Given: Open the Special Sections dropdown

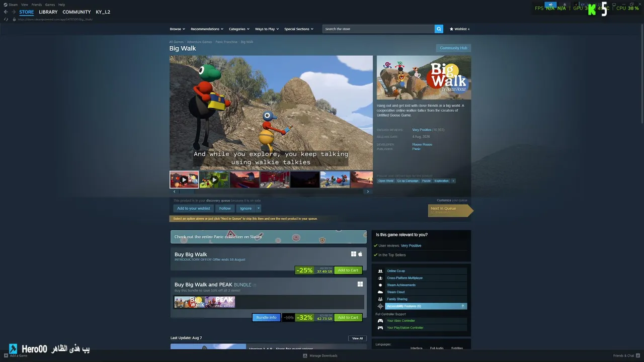Looking at the screenshot, I should pyautogui.click(x=299, y=29).
